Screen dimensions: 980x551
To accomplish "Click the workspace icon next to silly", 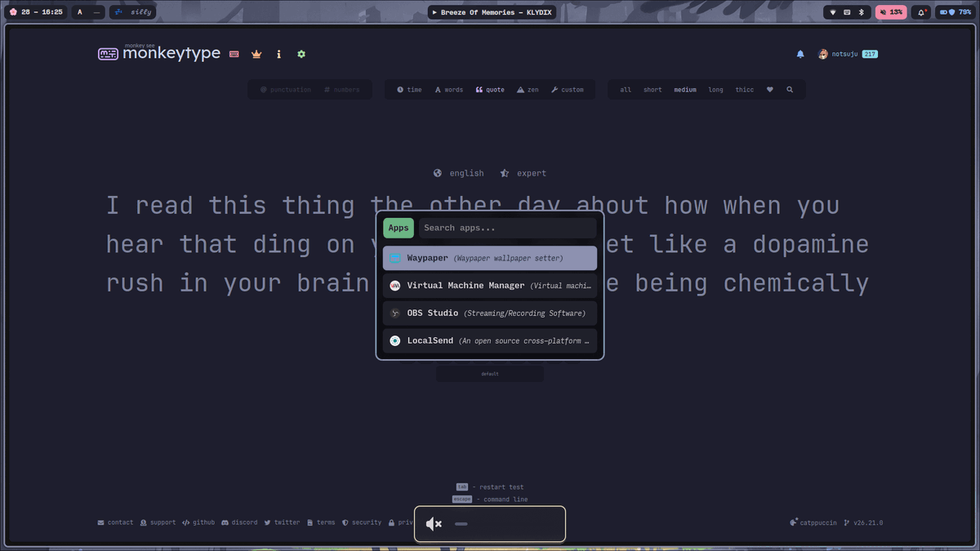I will coord(118,12).
